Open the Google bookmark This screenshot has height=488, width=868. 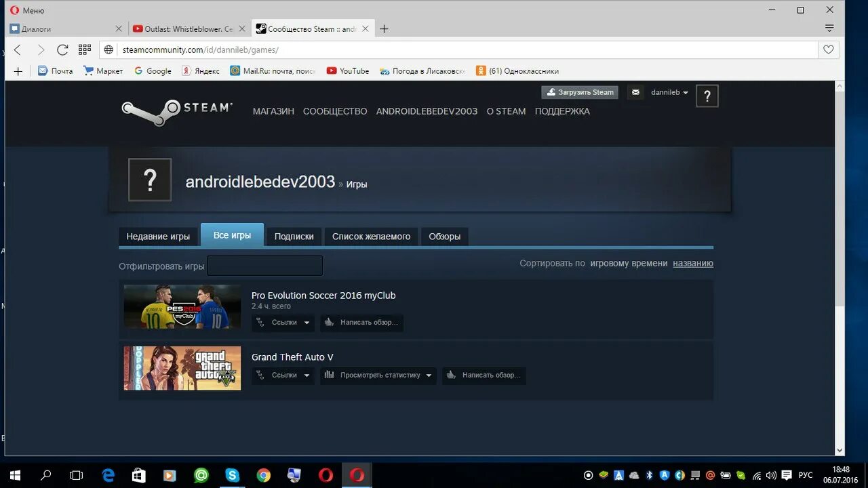153,70
